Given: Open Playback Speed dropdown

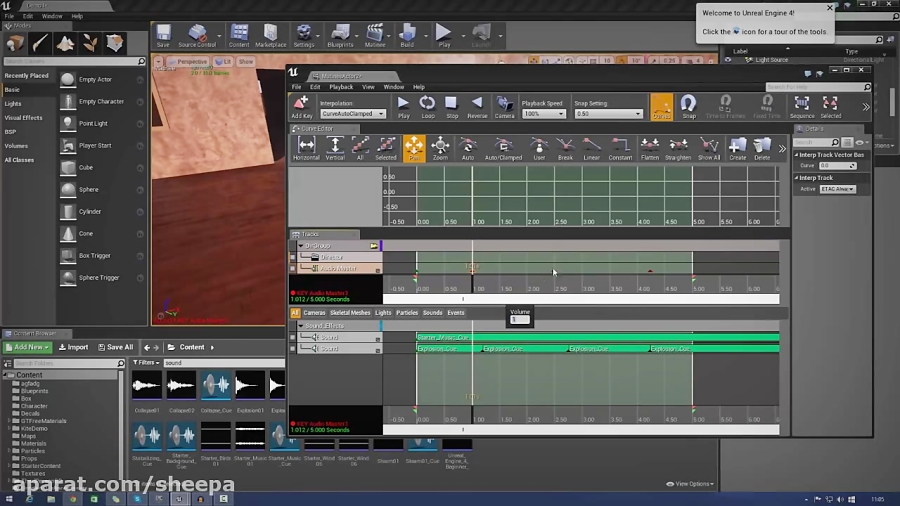Looking at the screenshot, I should coord(543,114).
